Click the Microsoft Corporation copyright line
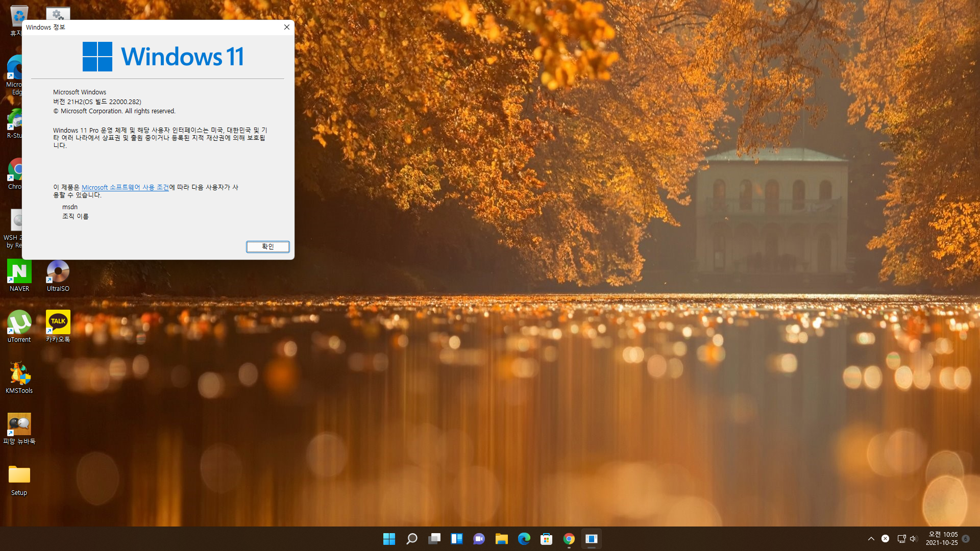980x551 pixels. coord(114,111)
